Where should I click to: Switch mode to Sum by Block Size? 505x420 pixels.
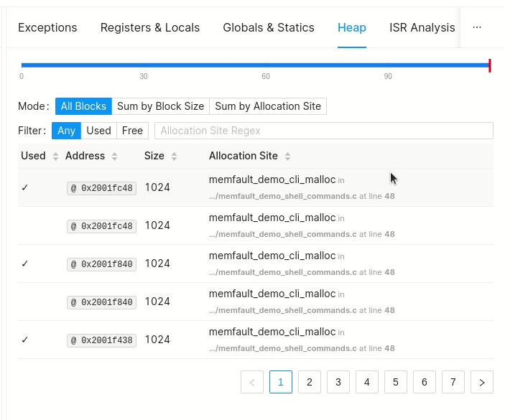[x=160, y=106]
